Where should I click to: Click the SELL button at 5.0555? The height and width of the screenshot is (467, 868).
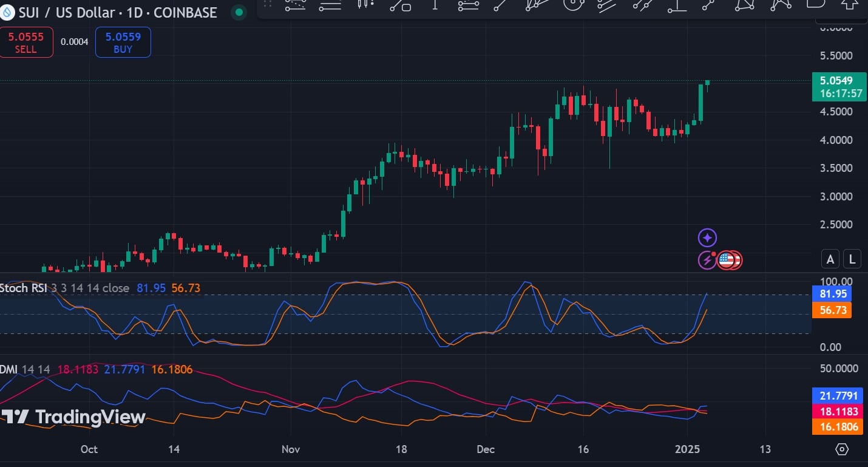click(26, 43)
